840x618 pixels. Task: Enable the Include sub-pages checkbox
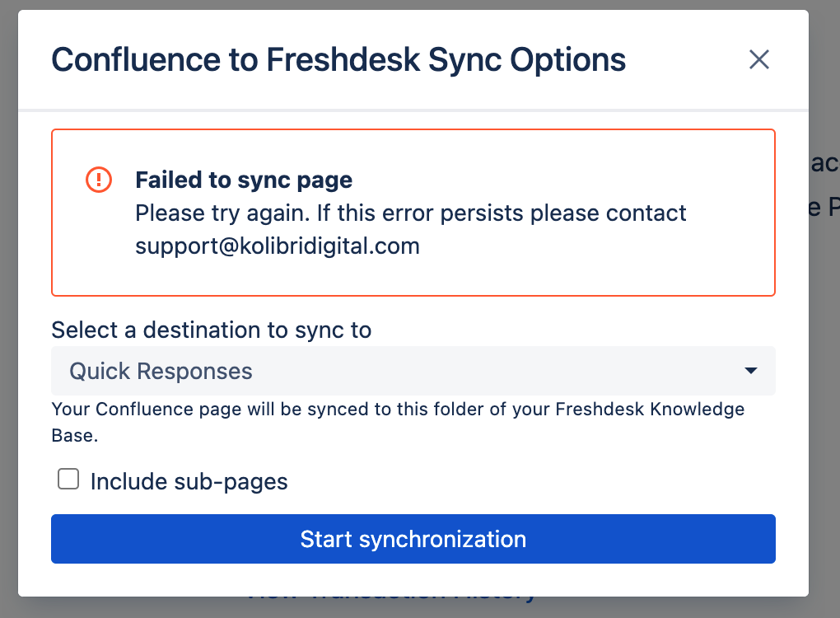tap(68, 480)
